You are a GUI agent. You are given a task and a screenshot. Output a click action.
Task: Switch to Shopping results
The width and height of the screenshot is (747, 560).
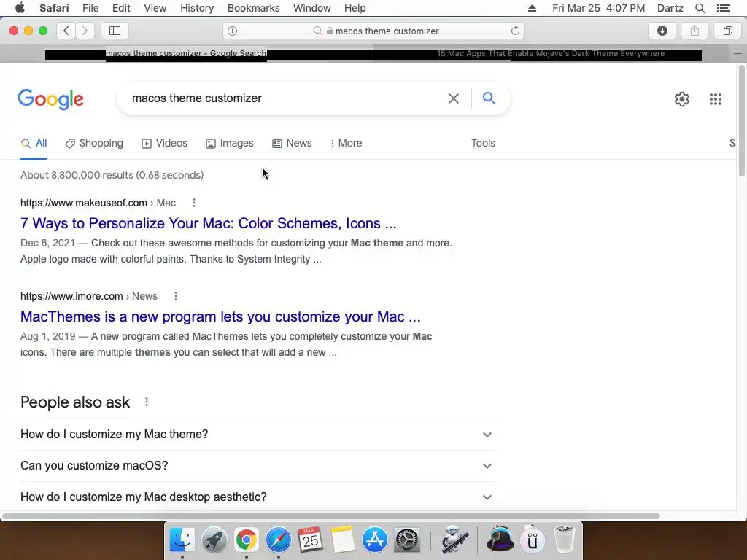click(94, 144)
